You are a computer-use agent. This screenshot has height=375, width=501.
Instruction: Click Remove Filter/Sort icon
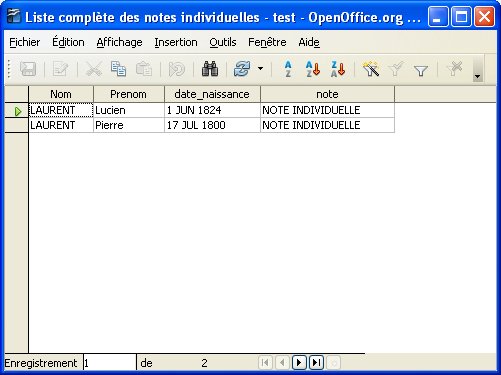point(454,69)
